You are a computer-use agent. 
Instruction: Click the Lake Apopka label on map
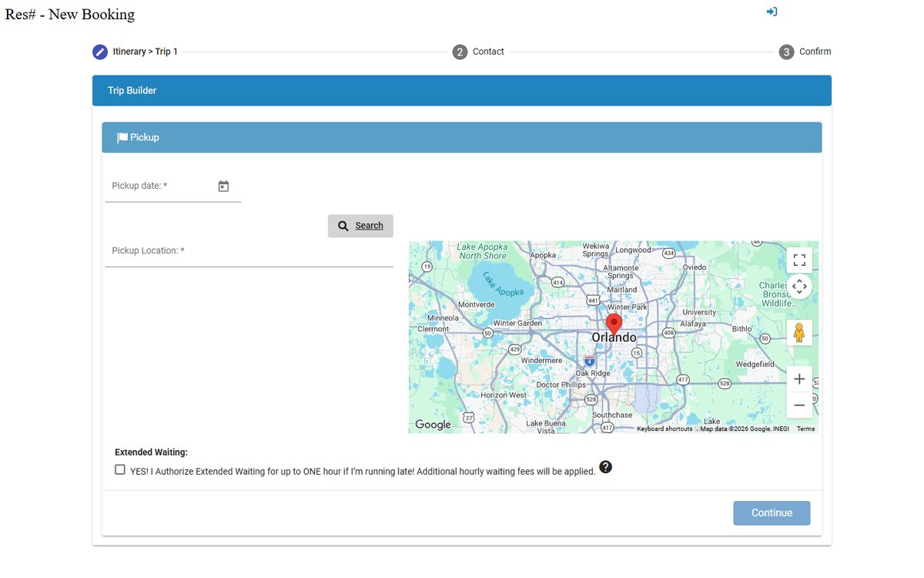(504, 284)
